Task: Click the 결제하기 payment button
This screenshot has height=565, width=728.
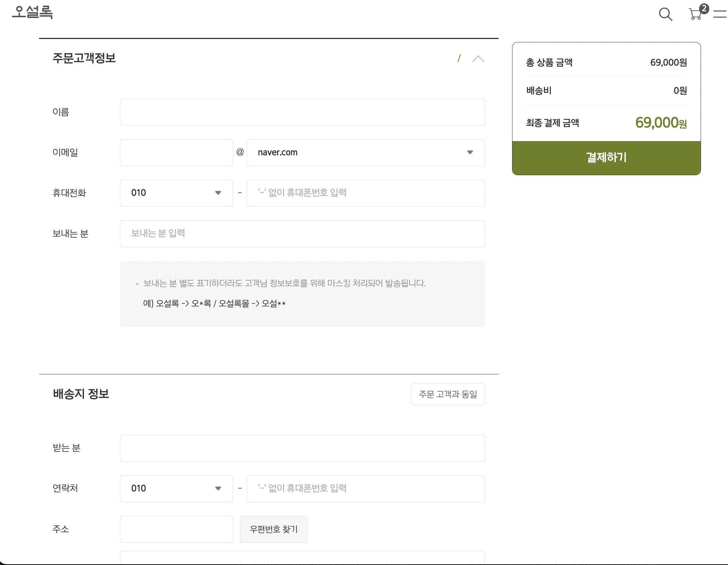Action: [606, 158]
